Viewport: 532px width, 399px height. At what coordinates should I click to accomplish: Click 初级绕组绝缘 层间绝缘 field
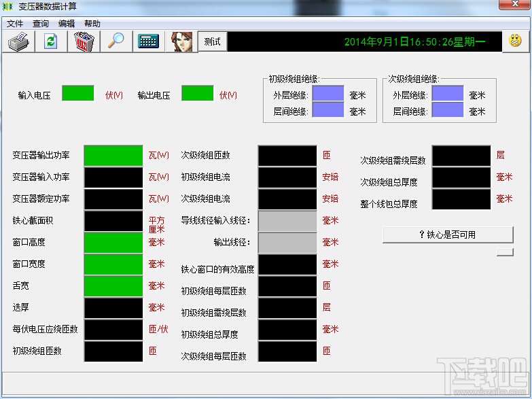pyautogui.click(x=328, y=109)
